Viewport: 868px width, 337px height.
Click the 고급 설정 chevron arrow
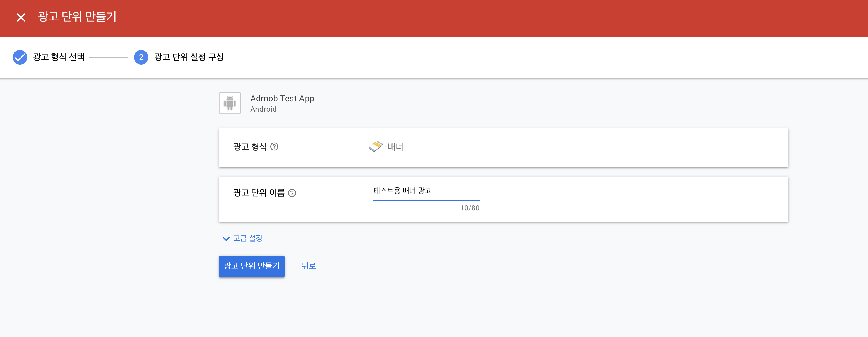coord(226,239)
